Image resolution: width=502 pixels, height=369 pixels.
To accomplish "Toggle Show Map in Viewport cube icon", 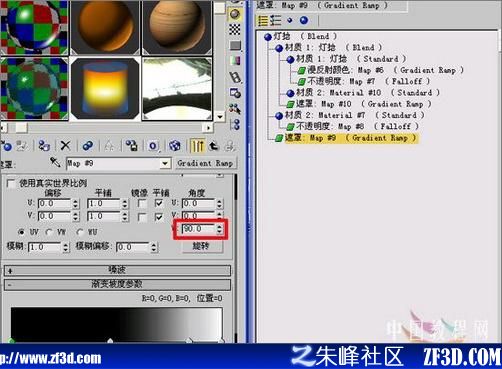I will tap(174, 146).
